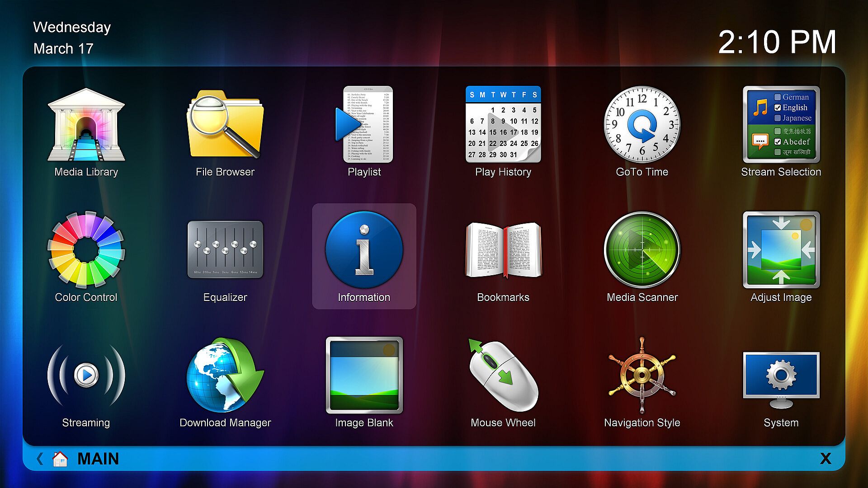Open Mouse Wheel settings icon
The width and height of the screenshot is (868, 488).
pos(503,375)
